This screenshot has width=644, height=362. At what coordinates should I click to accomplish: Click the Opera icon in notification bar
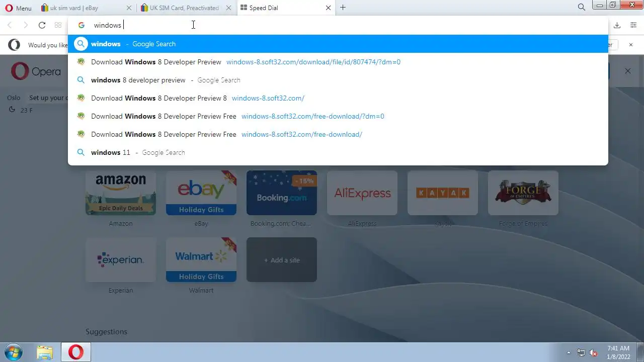click(14, 45)
